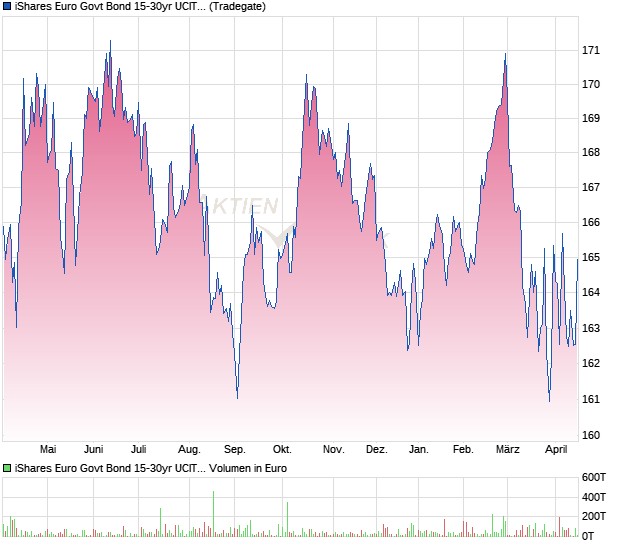Click the 162 price axis value
This screenshot has width=620, height=546.
click(x=591, y=363)
